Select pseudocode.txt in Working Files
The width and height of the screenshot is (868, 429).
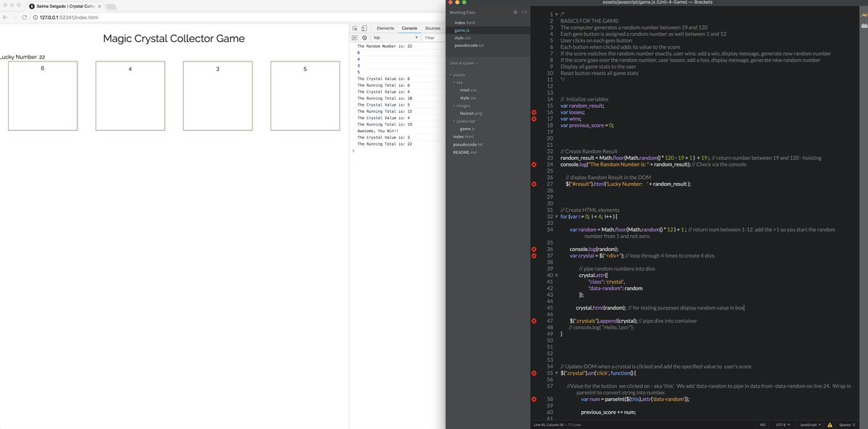click(x=469, y=45)
